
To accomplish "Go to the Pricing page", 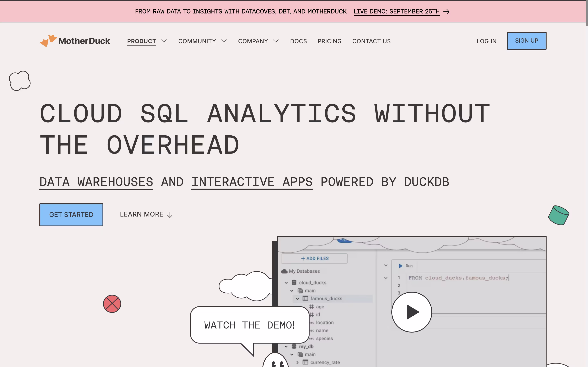I will [330, 41].
